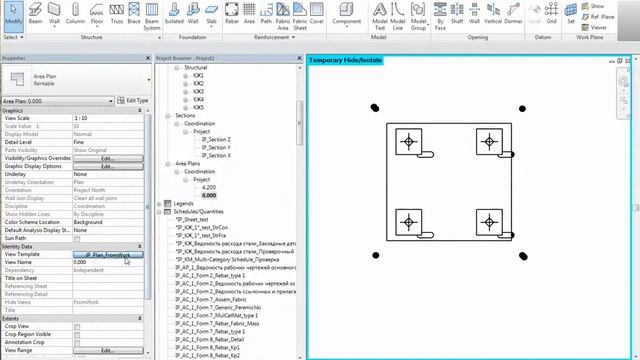640x360 pixels.
Task: Toggle the Annotation Crop checkbox
Action: click(77, 342)
